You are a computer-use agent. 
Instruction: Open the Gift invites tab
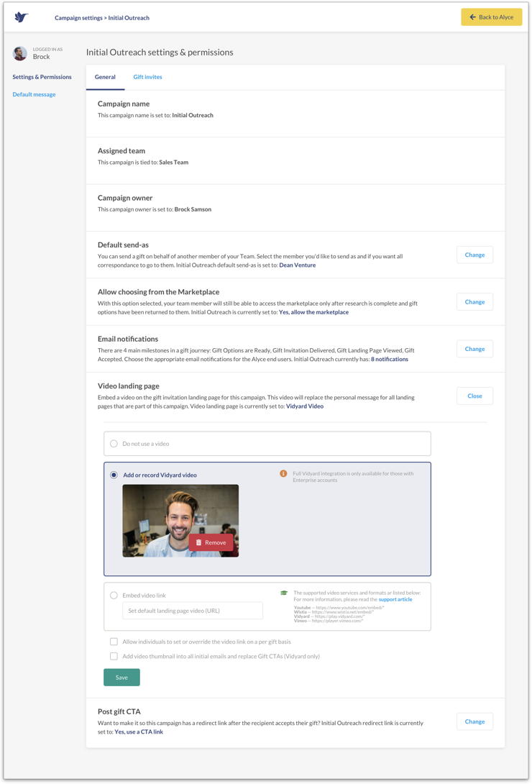pyautogui.click(x=147, y=77)
